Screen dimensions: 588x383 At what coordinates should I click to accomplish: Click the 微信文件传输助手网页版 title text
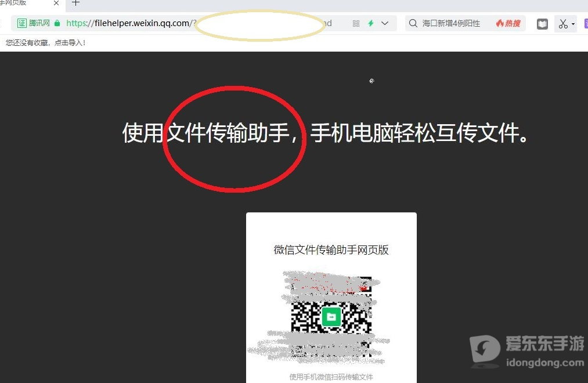click(331, 250)
